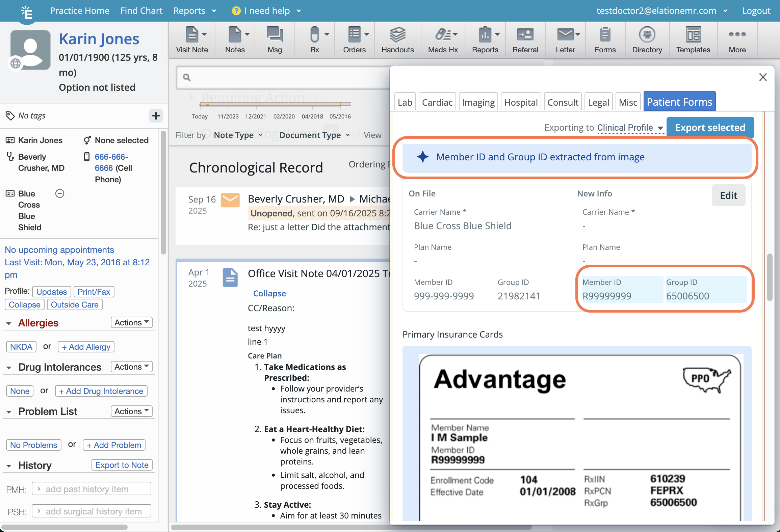The height and width of the screenshot is (532, 780).
Task: Click the Templates toolbar icon
Action: [x=693, y=35]
